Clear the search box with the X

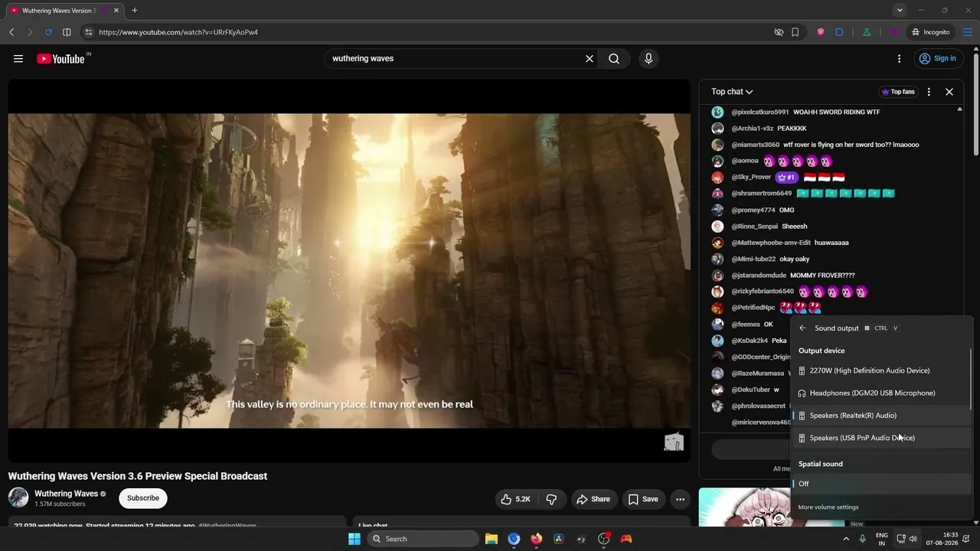point(590,59)
